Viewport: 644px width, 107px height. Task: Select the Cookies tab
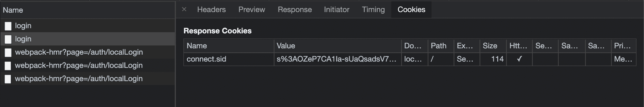[411, 9]
